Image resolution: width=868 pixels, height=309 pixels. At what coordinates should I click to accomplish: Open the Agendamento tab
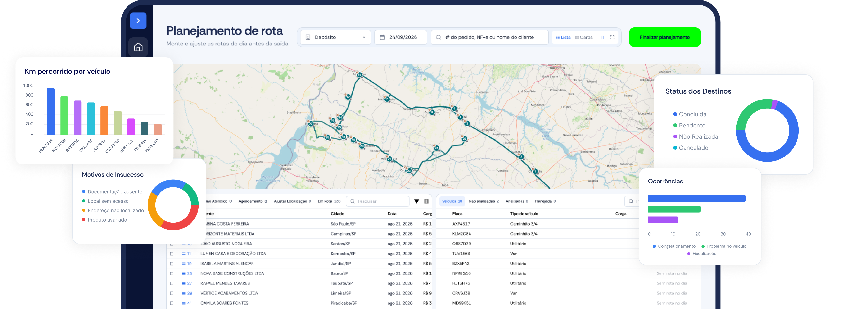tap(253, 201)
